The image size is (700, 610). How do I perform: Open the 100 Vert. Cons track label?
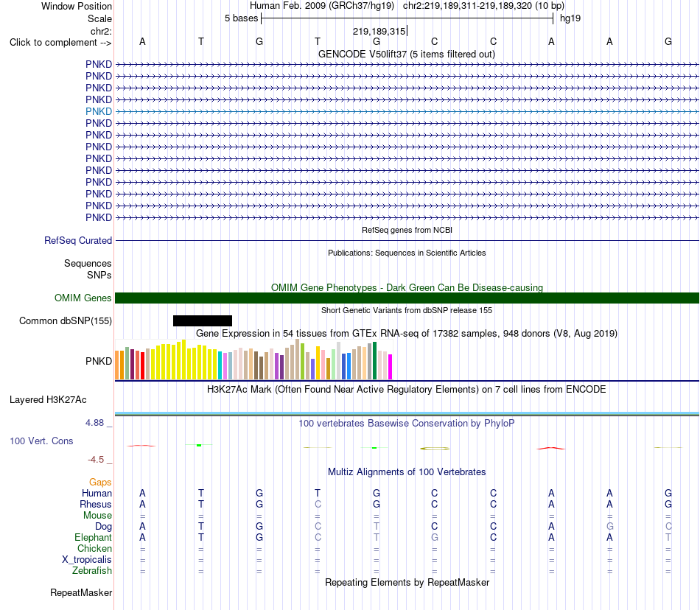coord(41,441)
